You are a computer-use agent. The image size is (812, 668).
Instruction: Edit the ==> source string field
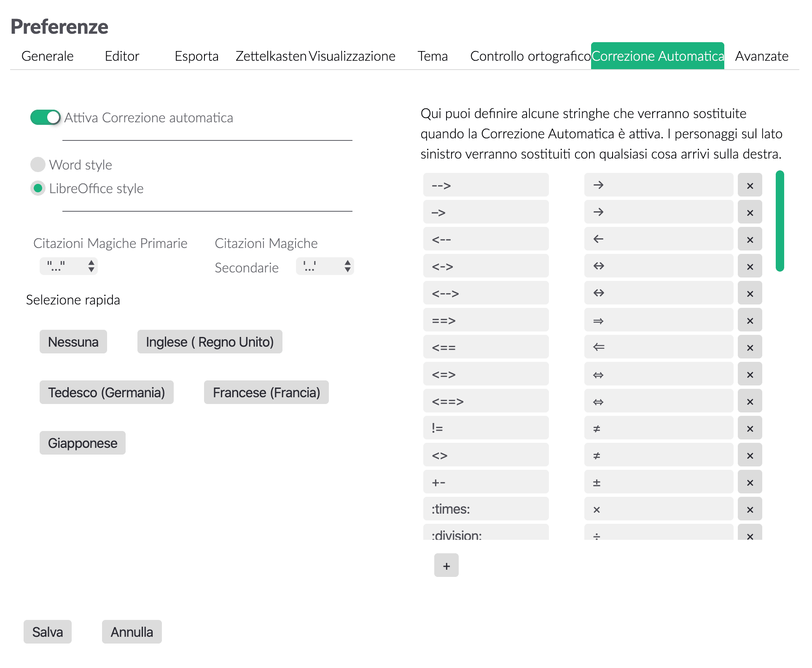[x=486, y=320]
